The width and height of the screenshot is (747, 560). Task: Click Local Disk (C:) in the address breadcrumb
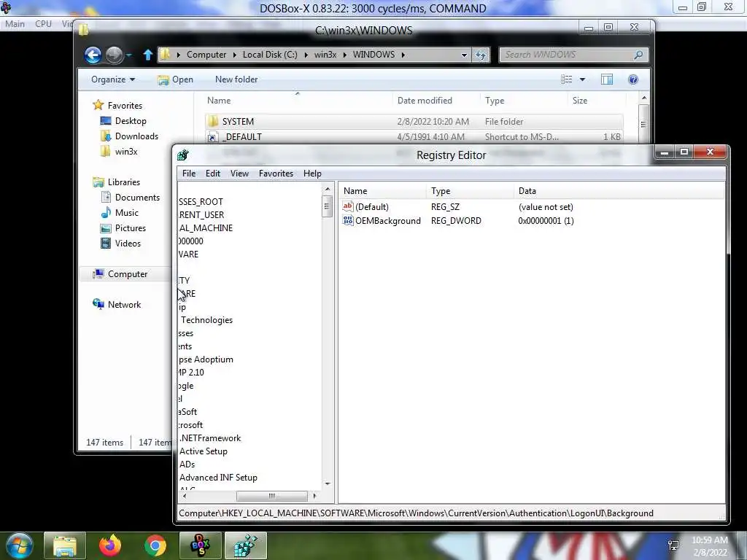270,55
